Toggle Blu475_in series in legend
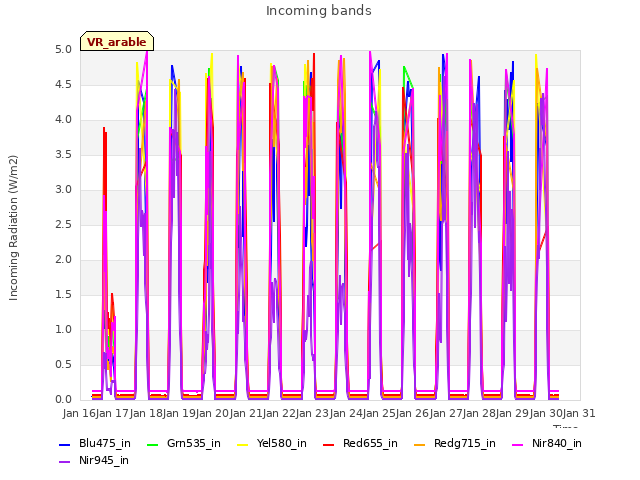 point(95,444)
